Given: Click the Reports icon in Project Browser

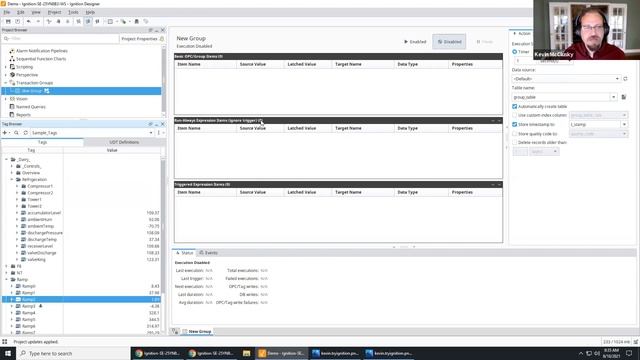Looking at the screenshot, I should (12, 115).
